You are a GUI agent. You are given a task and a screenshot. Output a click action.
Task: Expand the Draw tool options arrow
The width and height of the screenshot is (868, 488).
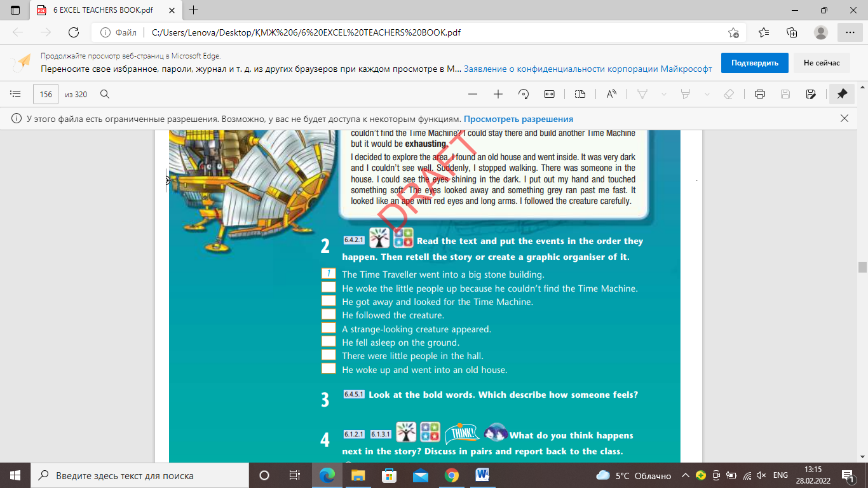point(664,94)
